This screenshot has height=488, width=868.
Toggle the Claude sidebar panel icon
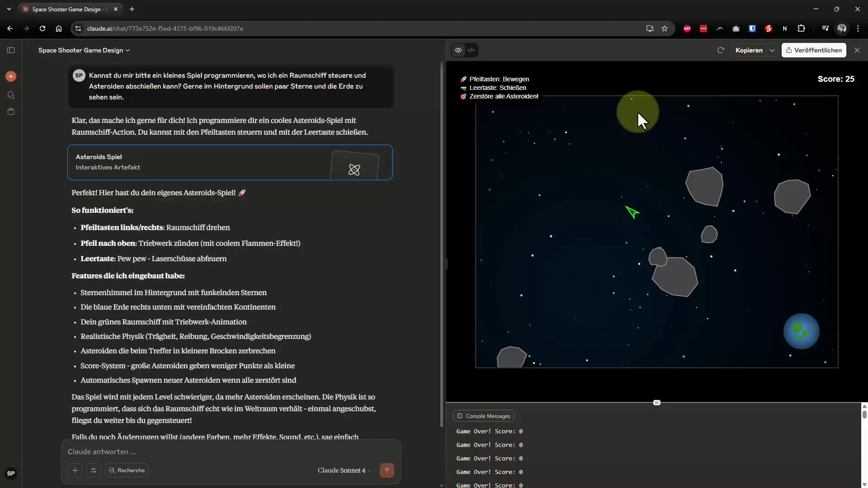tap(11, 50)
